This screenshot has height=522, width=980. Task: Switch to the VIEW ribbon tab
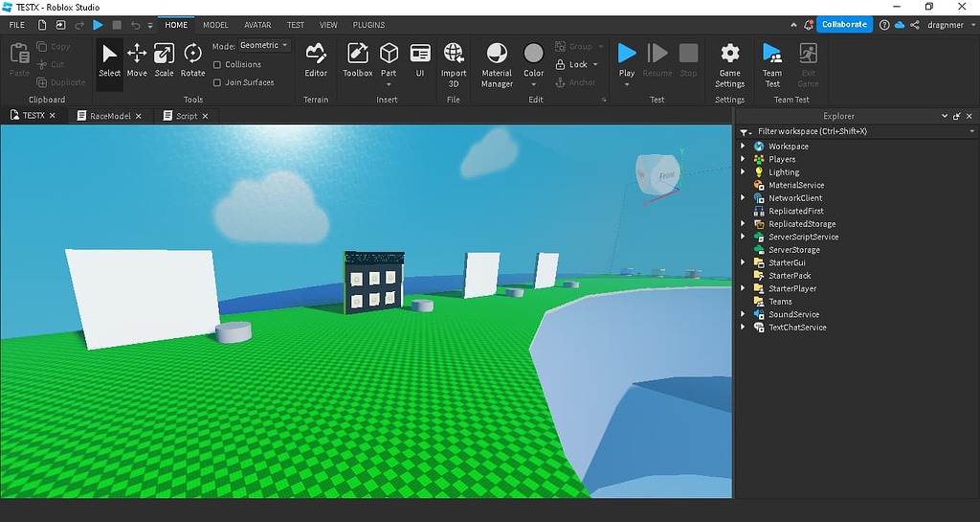(x=329, y=25)
